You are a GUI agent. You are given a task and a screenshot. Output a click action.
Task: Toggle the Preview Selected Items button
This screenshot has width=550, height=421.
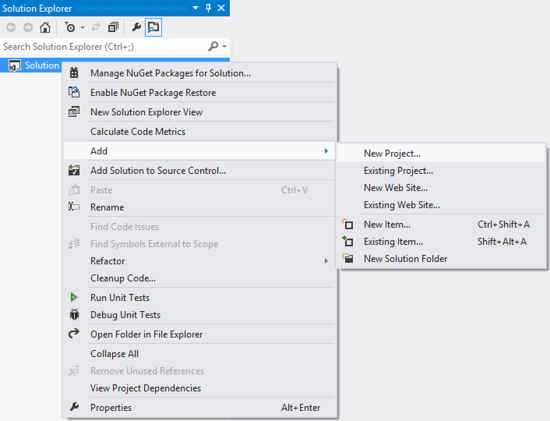click(153, 27)
